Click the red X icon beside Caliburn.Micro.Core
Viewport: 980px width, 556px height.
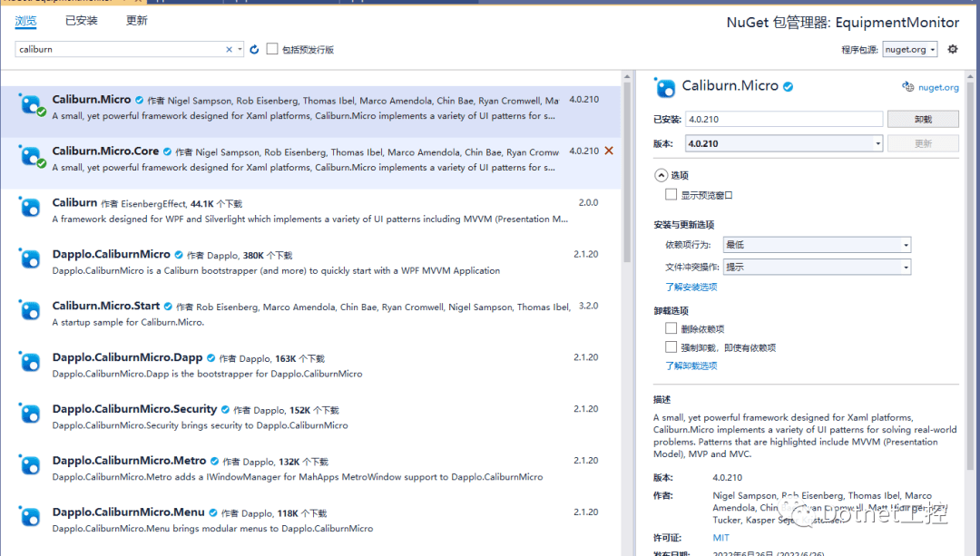tap(607, 151)
